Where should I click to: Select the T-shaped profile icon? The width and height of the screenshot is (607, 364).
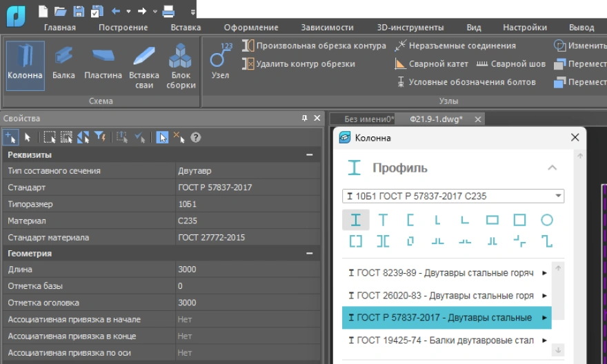tap(383, 221)
